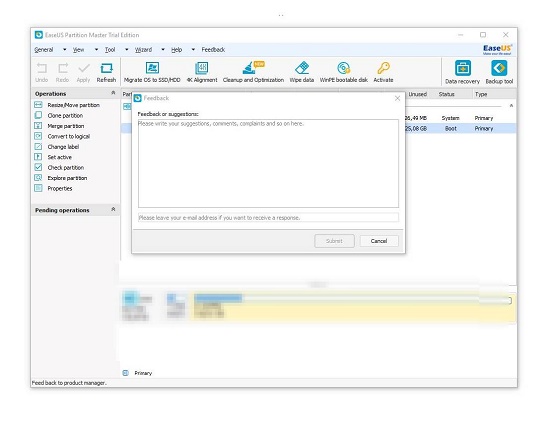This screenshot has height=422, width=550.
Task: Click the disk map partition usage bar
Action: click(353, 299)
